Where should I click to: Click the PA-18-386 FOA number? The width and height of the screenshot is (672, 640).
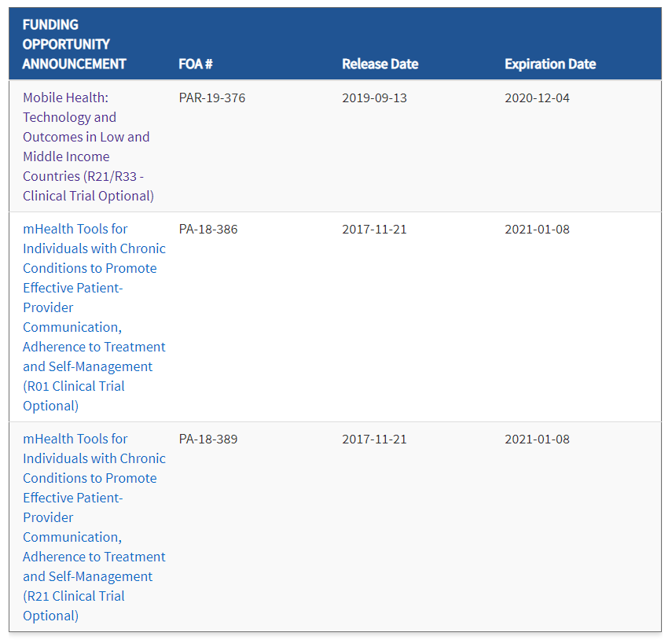207,230
